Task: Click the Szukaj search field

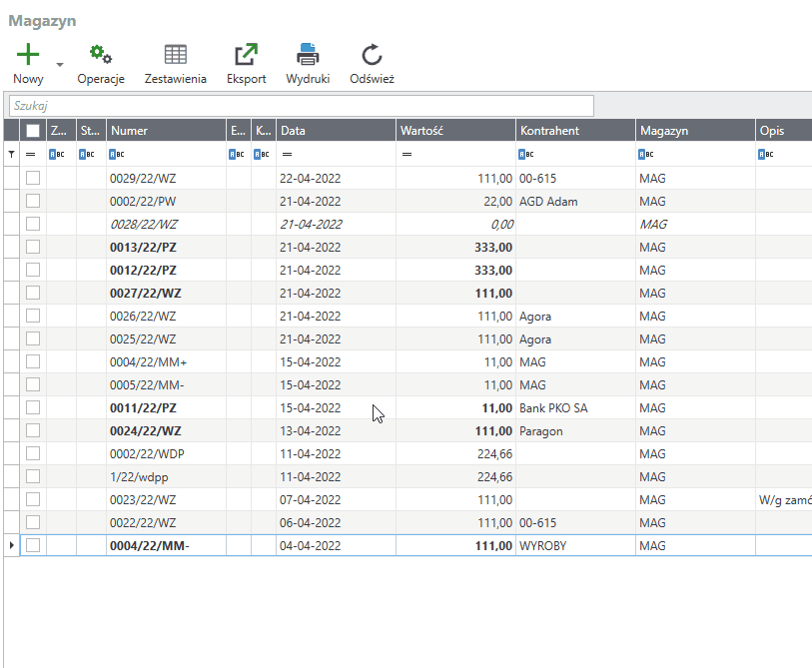Action: point(301,106)
